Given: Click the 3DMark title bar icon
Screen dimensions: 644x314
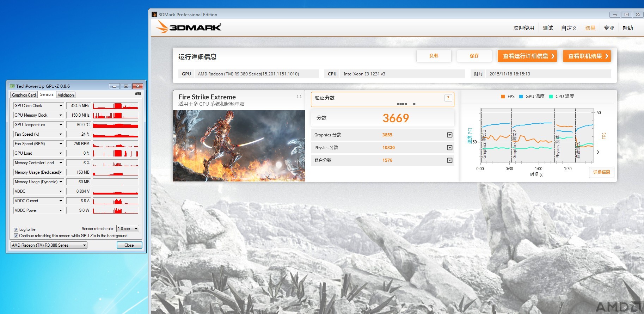Looking at the screenshot, I should pos(154,14).
